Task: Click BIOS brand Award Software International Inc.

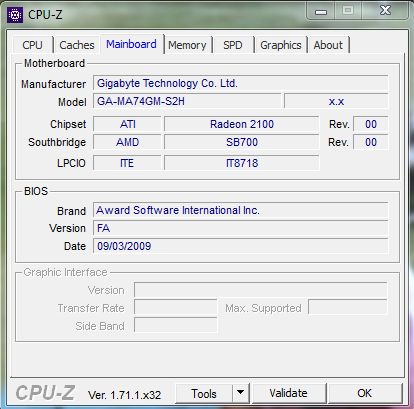Action: tap(241, 210)
